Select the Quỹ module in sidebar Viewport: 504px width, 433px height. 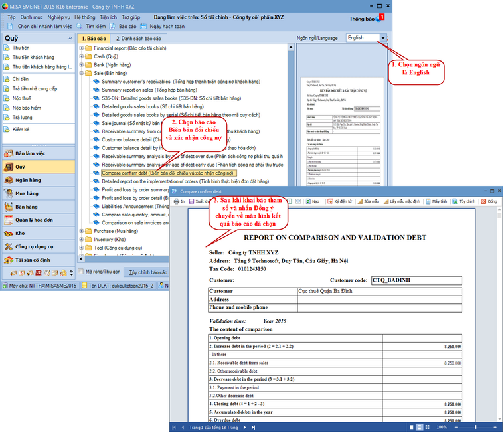pyautogui.click(x=39, y=167)
